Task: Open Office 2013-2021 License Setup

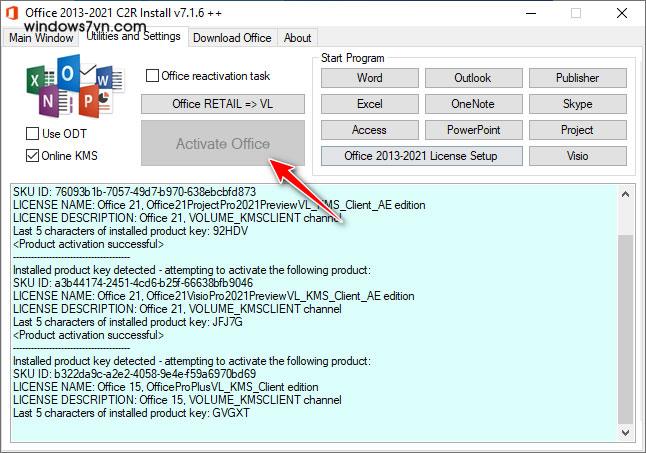Action: (x=420, y=156)
